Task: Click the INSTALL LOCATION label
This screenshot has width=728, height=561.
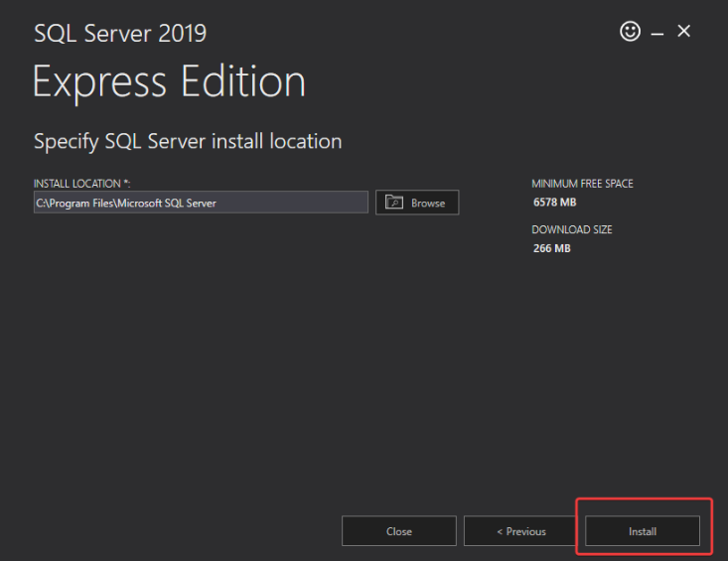Action: coord(81,184)
